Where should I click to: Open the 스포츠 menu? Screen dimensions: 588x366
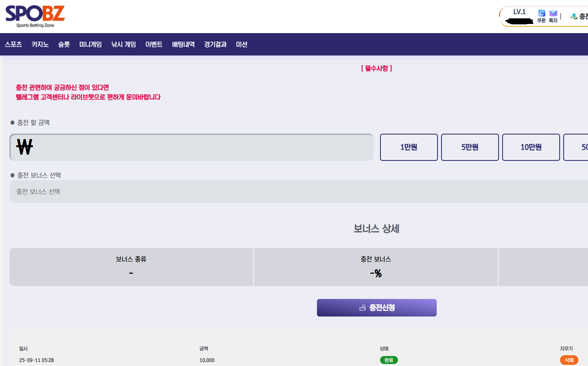point(14,44)
